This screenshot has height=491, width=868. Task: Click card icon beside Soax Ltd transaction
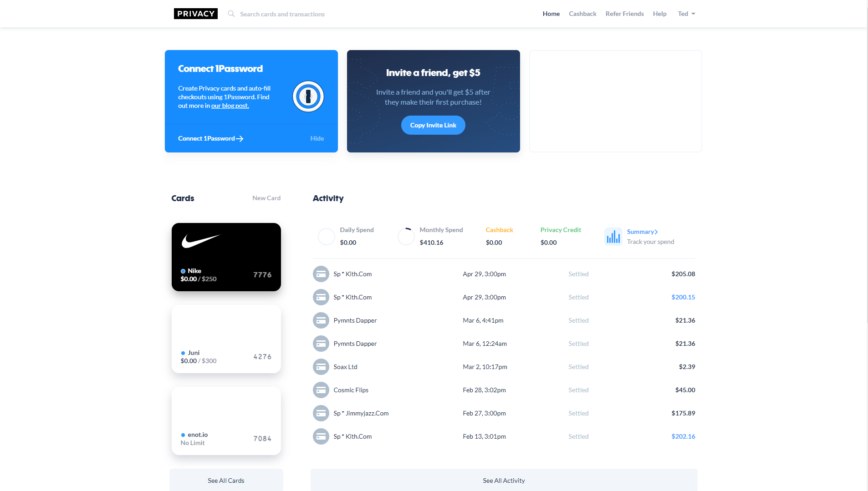pyautogui.click(x=321, y=367)
